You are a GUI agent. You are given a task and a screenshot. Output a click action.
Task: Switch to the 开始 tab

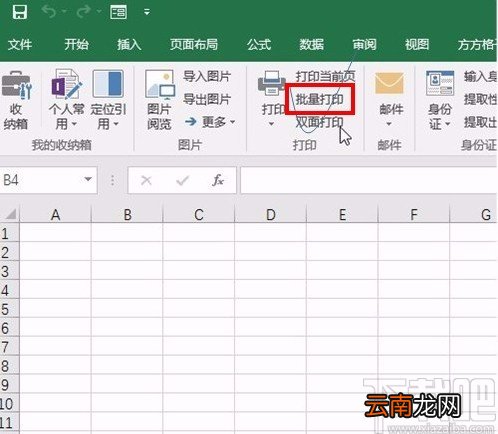point(76,44)
